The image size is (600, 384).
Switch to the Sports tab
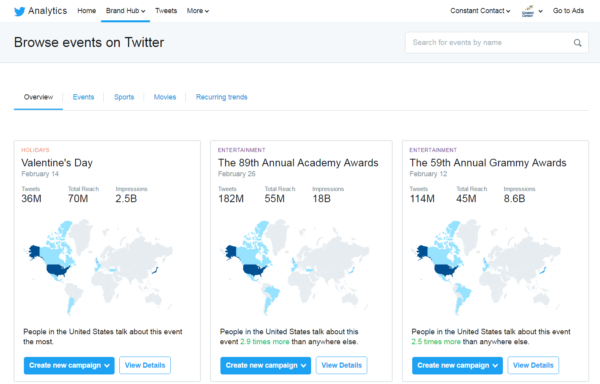[124, 97]
